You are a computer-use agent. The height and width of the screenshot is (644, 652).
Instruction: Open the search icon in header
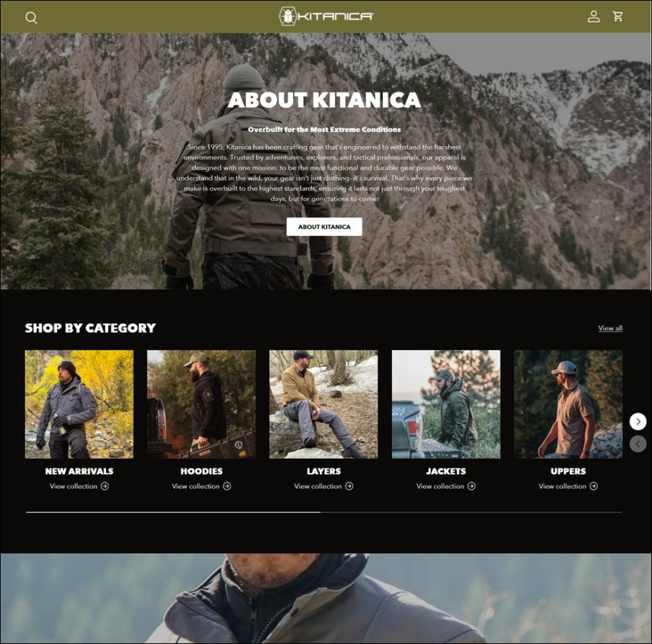(x=31, y=18)
